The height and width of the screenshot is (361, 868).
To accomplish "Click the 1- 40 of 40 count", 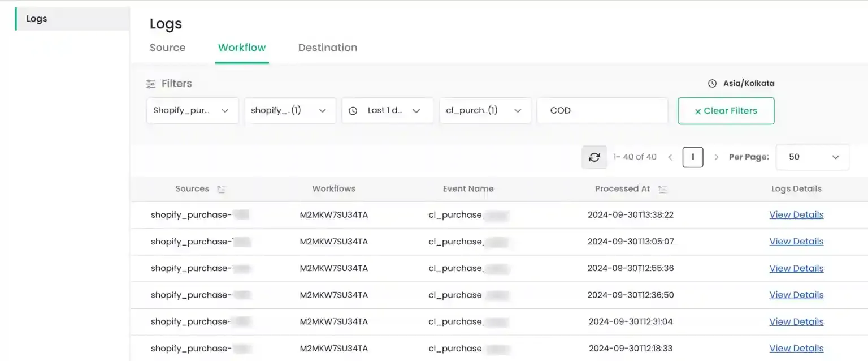I will click(x=635, y=157).
